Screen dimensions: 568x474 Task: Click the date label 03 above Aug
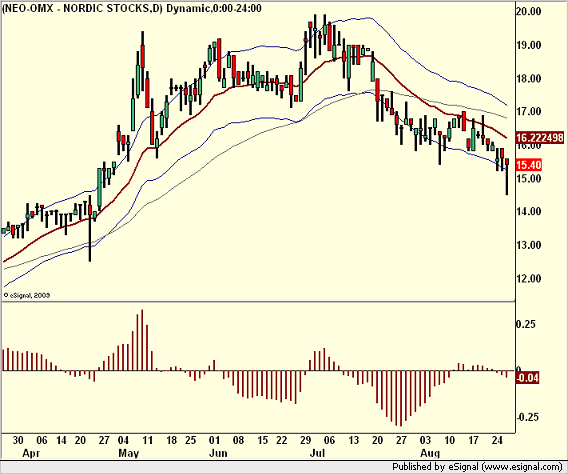click(425, 440)
